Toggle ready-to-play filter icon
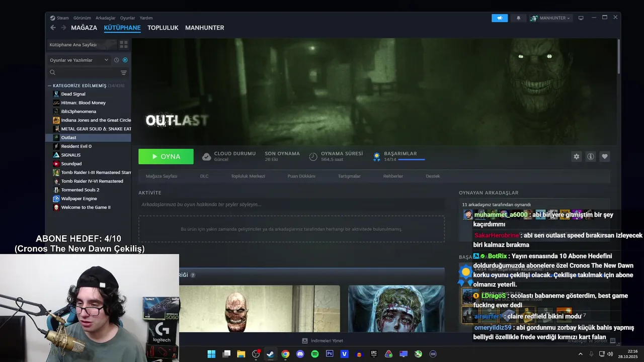The image size is (644, 362). pos(125,60)
